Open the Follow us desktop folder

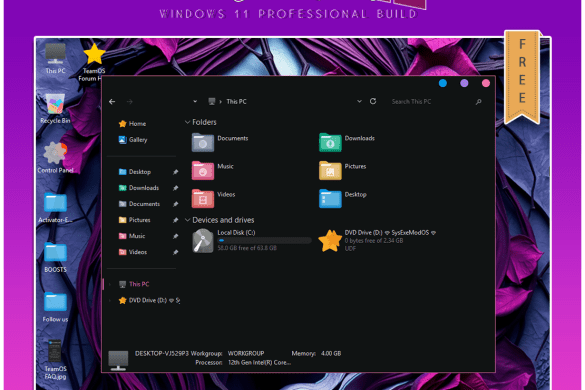(55, 307)
